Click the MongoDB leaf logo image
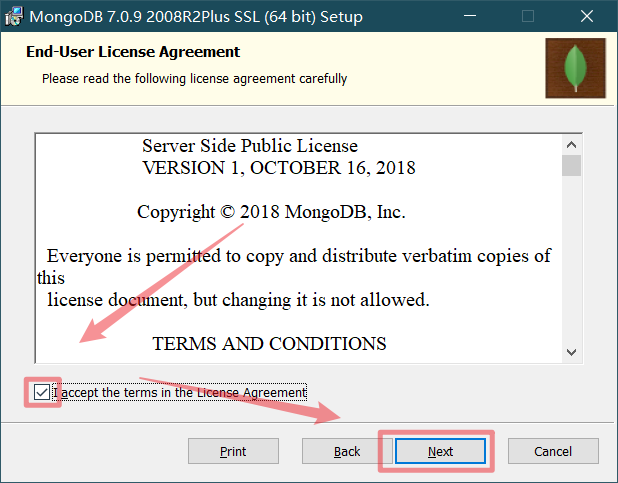The height and width of the screenshot is (483, 618). pyautogui.click(x=575, y=68)
